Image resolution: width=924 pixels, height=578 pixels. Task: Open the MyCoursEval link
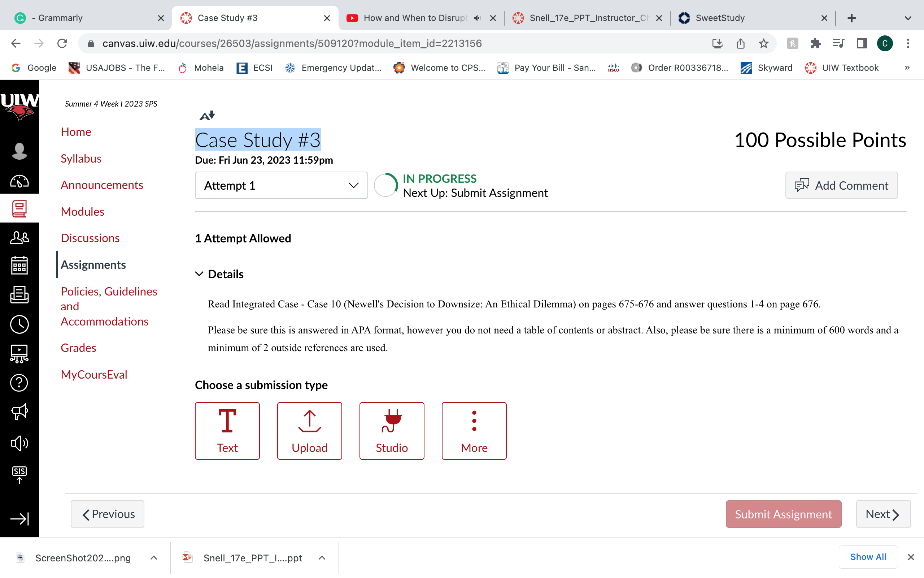pos(94,375)
